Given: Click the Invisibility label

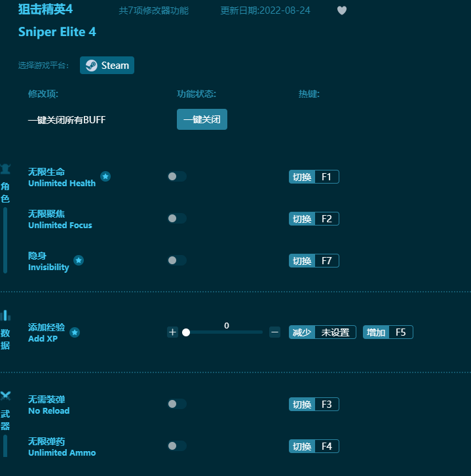Looking at the screenshot, I should [48, 267].
